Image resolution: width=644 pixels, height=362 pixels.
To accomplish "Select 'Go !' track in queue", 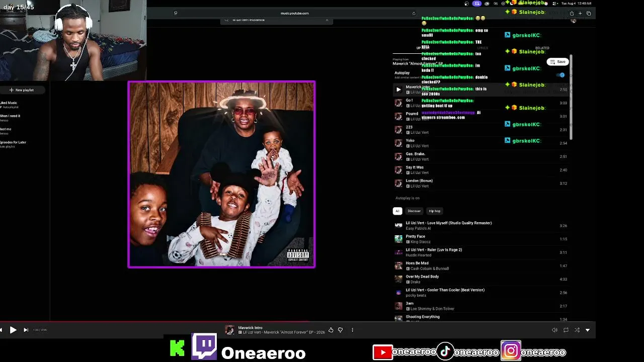I will 481,103.
